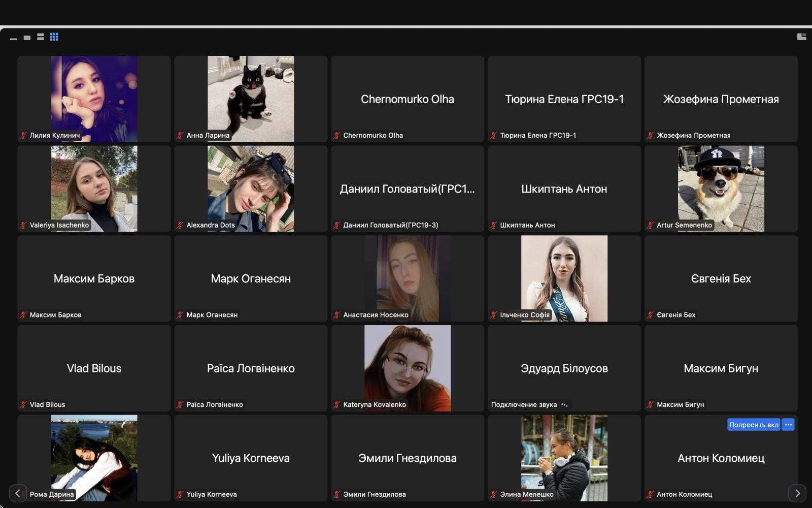The height and width of the screenshot is (508, 812).
Task: Click Попросить вкл button on Антон Коломиец
Action: pyautogui.click(x=754, y=425)
